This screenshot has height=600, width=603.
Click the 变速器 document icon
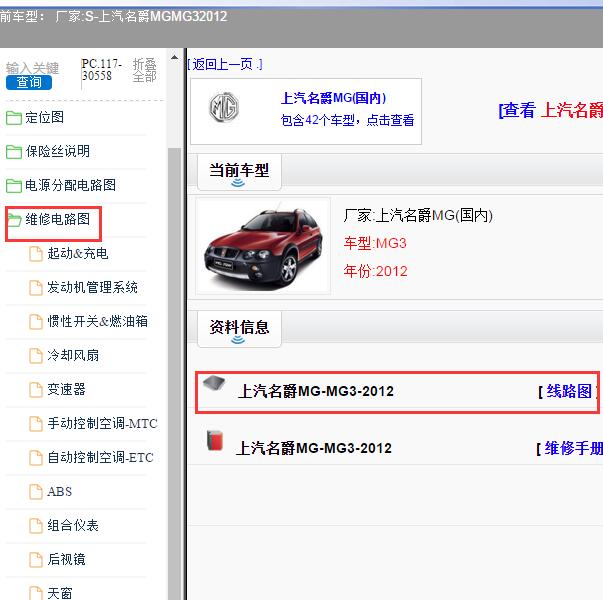(36, 390)
